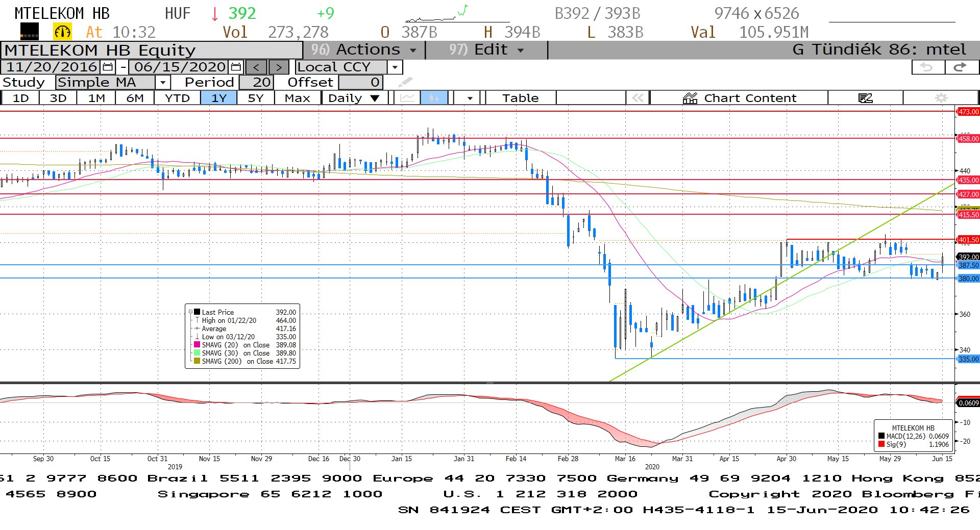Select the 1M range tab

[x=96, y=97]
